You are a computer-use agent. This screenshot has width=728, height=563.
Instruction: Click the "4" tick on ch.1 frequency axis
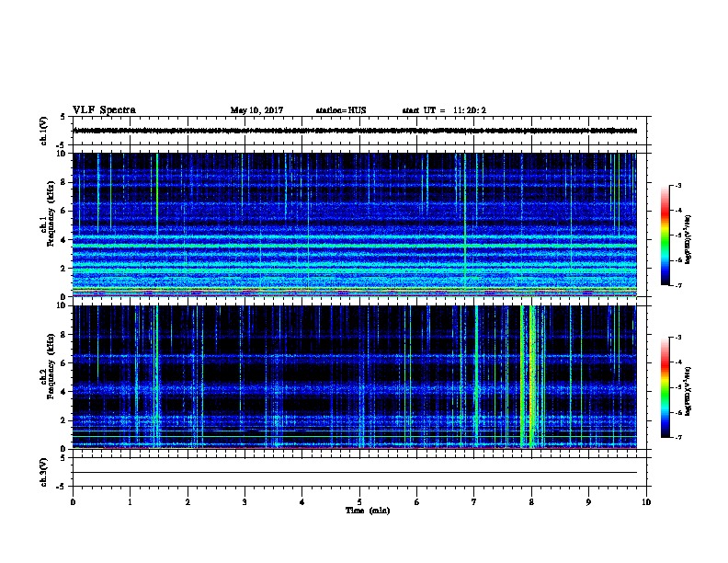64,240
